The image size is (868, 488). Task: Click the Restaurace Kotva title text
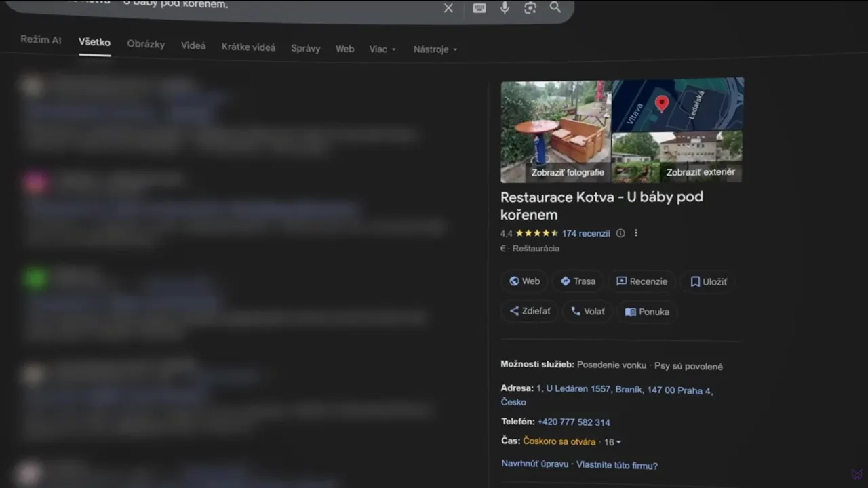(601, 205)
